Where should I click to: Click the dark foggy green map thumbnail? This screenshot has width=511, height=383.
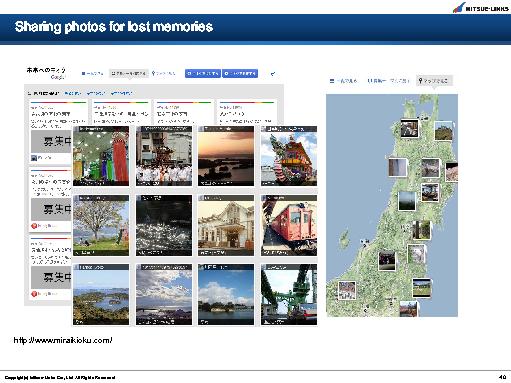click(407, 201)
